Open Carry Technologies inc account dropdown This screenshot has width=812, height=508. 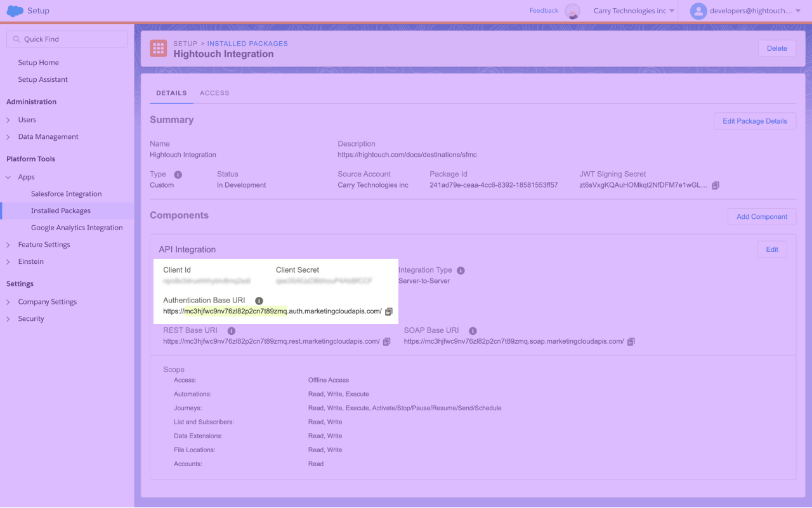[634, 11]
